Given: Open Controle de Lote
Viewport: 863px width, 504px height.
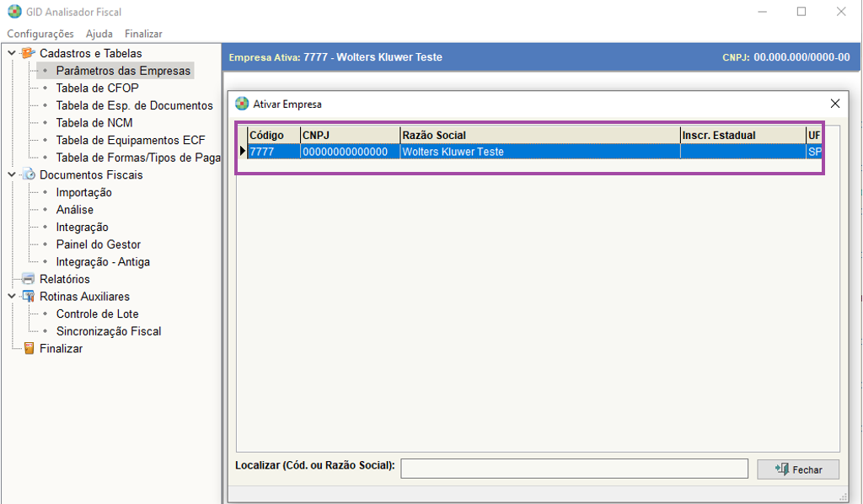Looking at the screenshot, I should pos(98,314).
